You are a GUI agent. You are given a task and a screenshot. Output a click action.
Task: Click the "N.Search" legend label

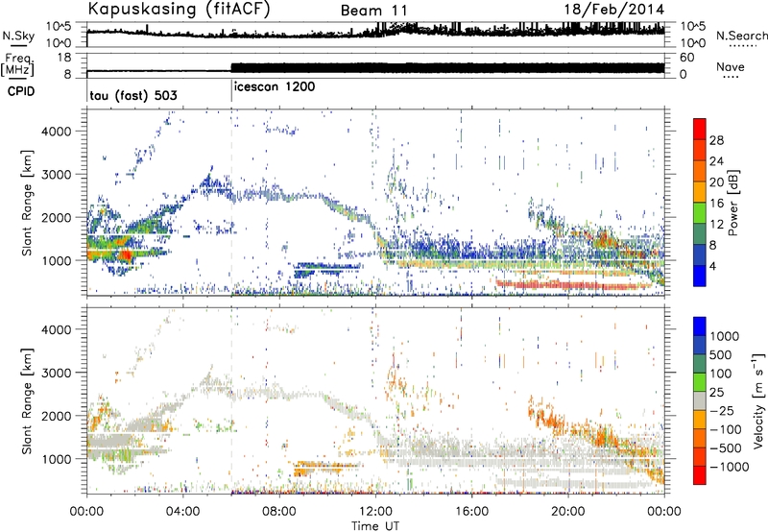pos(741,36)
